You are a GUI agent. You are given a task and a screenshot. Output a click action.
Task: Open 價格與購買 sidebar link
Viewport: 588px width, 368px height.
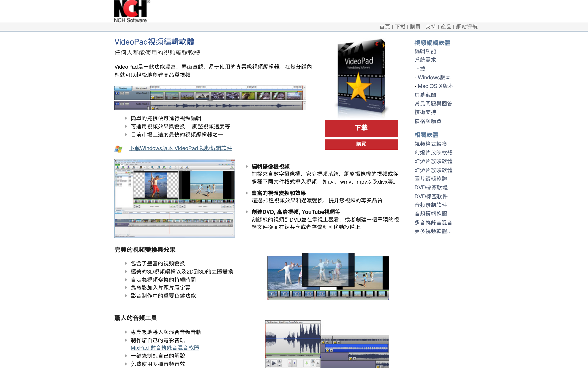pyautogui.click(x=428, y=121)
